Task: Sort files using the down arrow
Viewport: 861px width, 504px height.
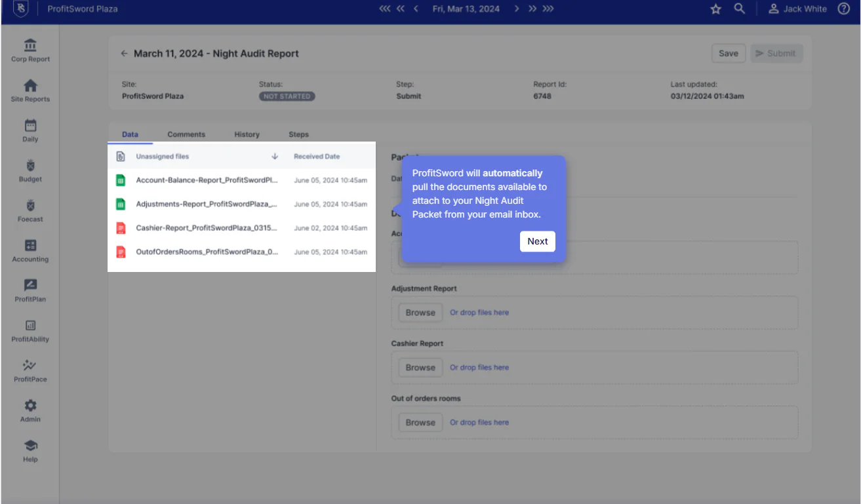Action: [x=275, y=157]
